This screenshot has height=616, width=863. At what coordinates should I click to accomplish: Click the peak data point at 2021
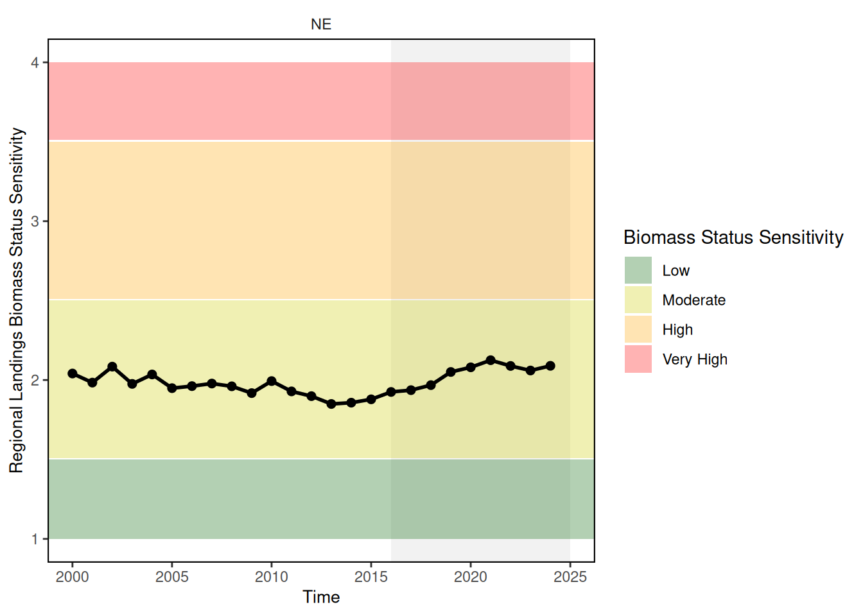point(491,360)
